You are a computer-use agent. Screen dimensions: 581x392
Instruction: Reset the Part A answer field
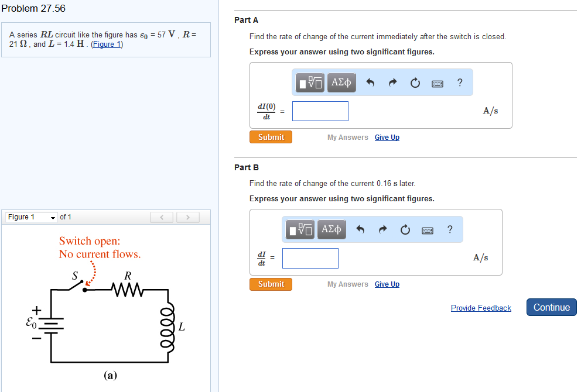pos(415,82)
